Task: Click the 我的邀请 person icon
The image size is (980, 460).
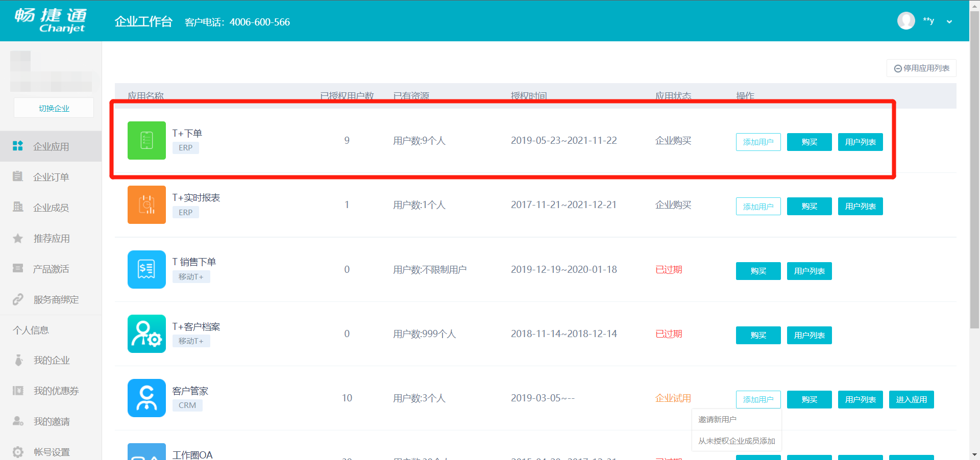Action: point(18,421)
